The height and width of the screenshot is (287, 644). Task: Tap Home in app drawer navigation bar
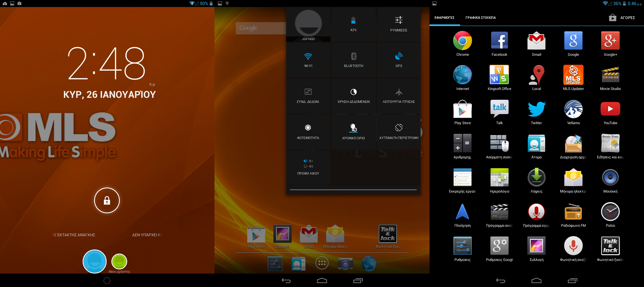(536, 281)
